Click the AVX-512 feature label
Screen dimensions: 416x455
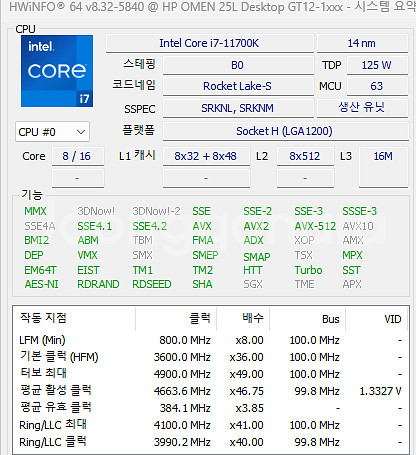pos(315,226)
